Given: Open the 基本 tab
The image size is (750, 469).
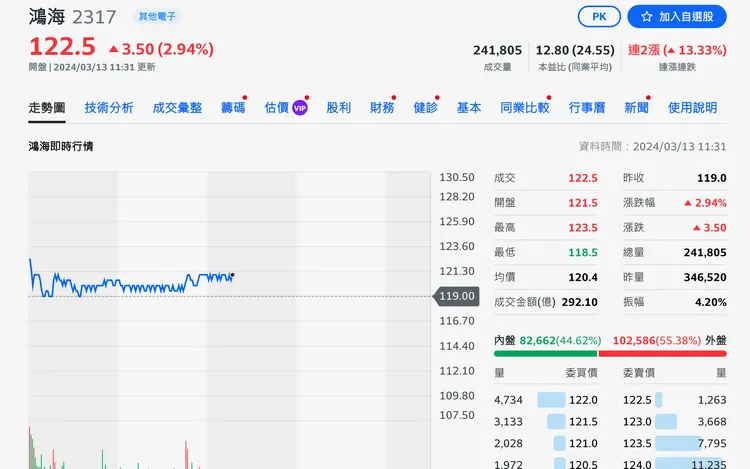Looking at the screenshot, I should [x=469, y=108].
